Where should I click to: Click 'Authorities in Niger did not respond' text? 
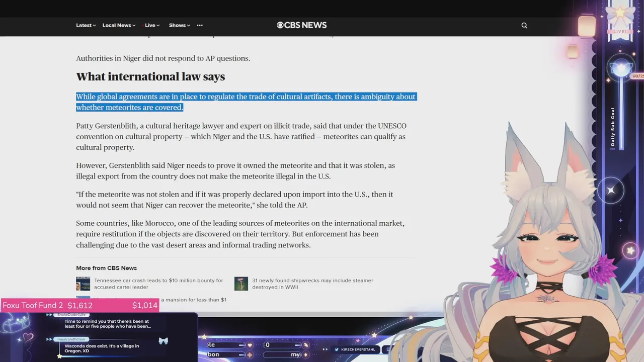click(163, 58)
